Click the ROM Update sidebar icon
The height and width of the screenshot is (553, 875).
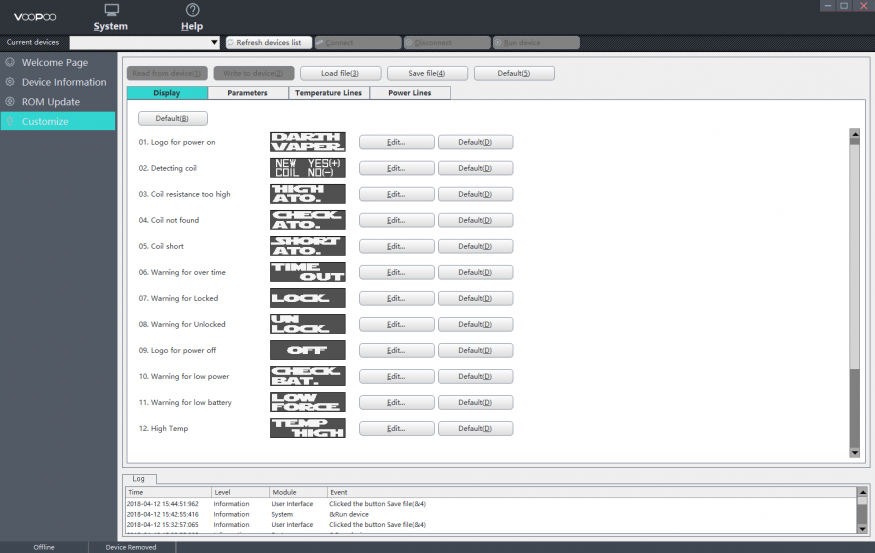point(10,101)
